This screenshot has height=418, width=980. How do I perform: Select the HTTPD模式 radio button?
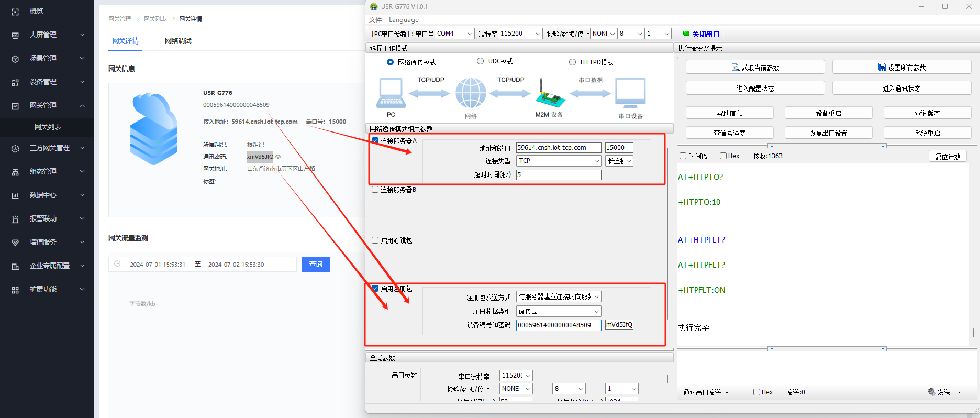(572, 62)
